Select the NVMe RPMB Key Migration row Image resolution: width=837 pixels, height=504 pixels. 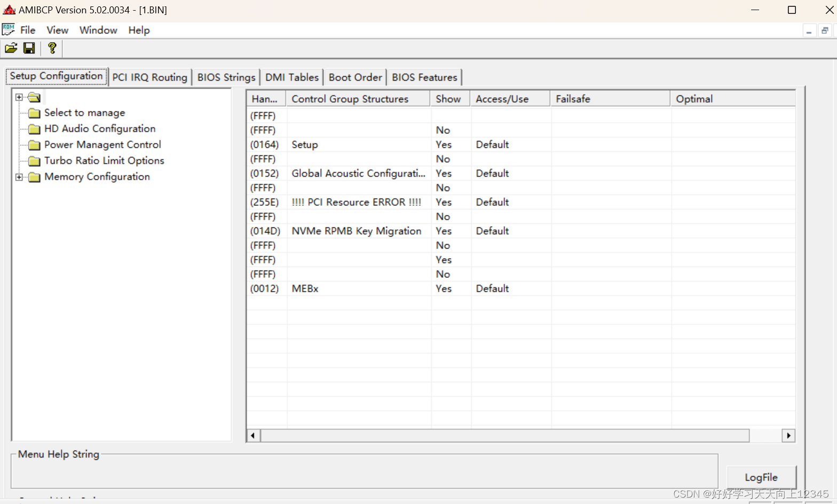click(x=521, y=231)
